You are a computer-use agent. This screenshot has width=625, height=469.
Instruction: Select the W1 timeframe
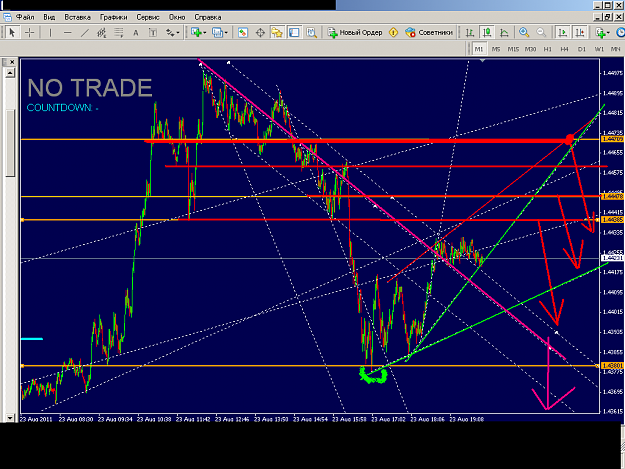599,49
